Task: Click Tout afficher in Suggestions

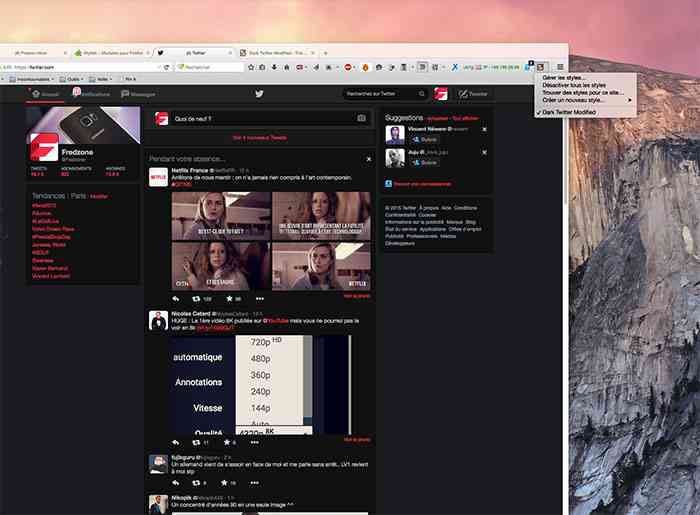Action: coord(465,118)
